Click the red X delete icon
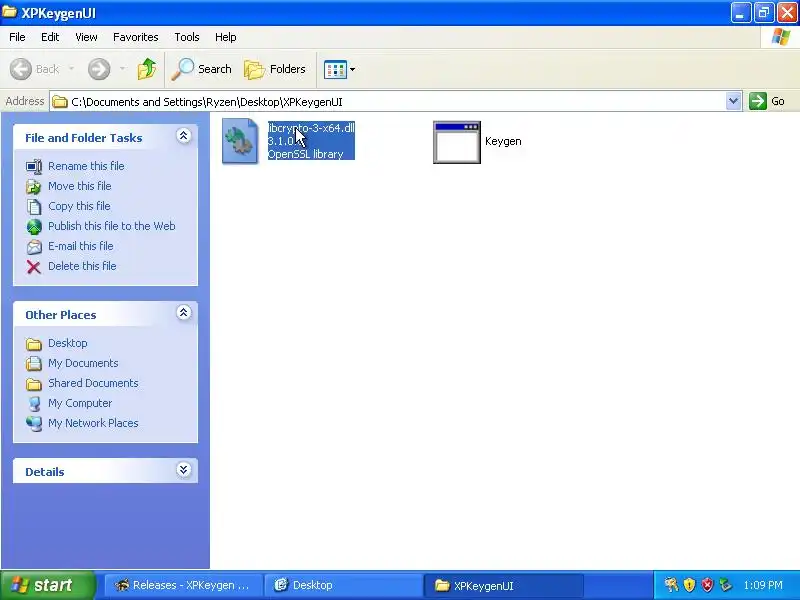The image size is (800, 600). point(34,267)
